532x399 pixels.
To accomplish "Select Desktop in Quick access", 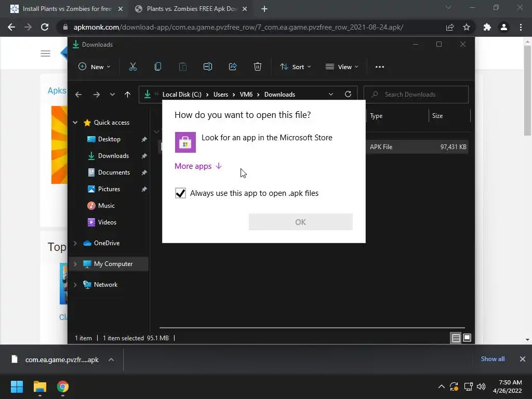I will point(109,139).
